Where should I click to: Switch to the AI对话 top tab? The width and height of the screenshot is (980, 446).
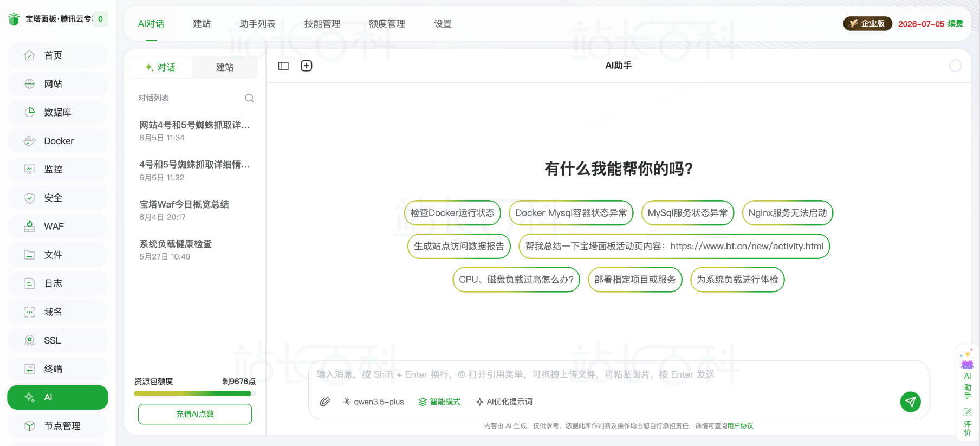click(x=151, y=24)
